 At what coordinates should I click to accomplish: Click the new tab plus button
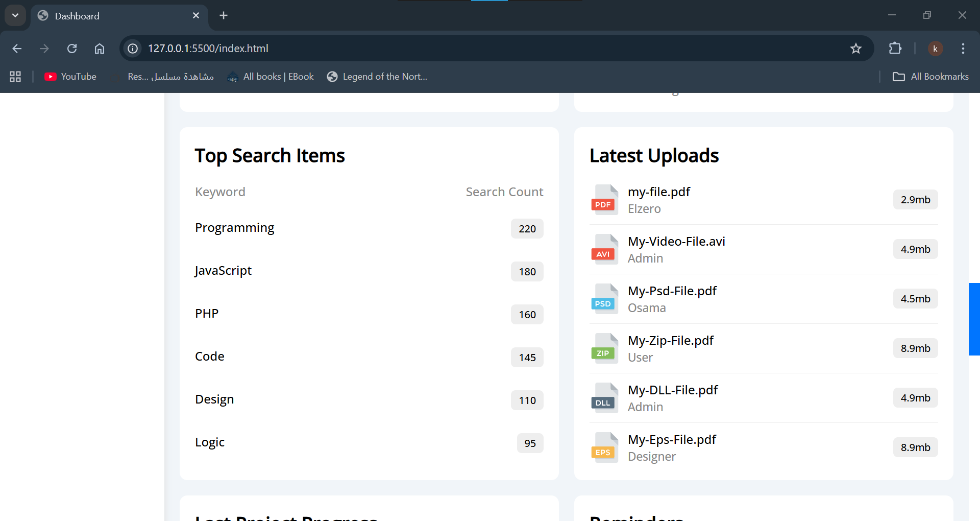(224, 15)
